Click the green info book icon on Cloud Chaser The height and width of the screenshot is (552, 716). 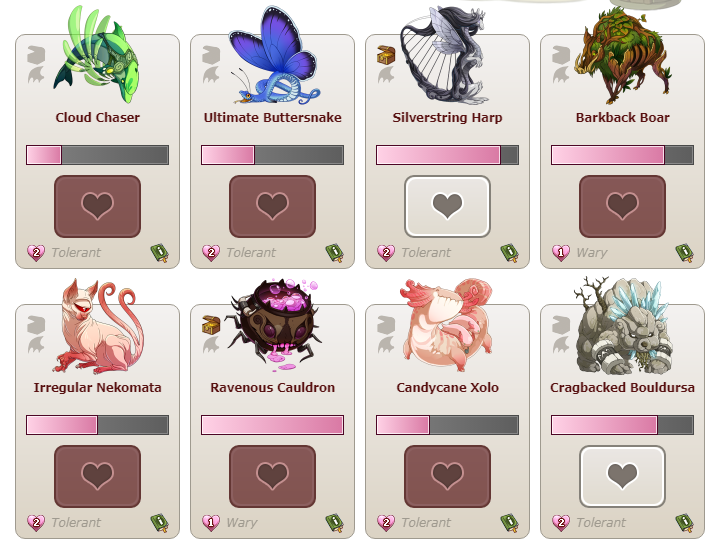click(x=159, y=253)
